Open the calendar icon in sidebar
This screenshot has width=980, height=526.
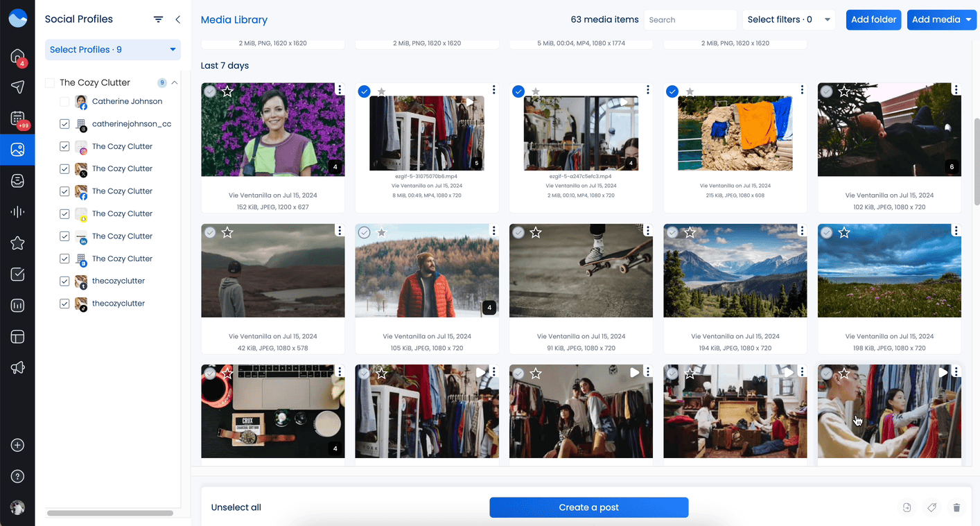(17, 119)
